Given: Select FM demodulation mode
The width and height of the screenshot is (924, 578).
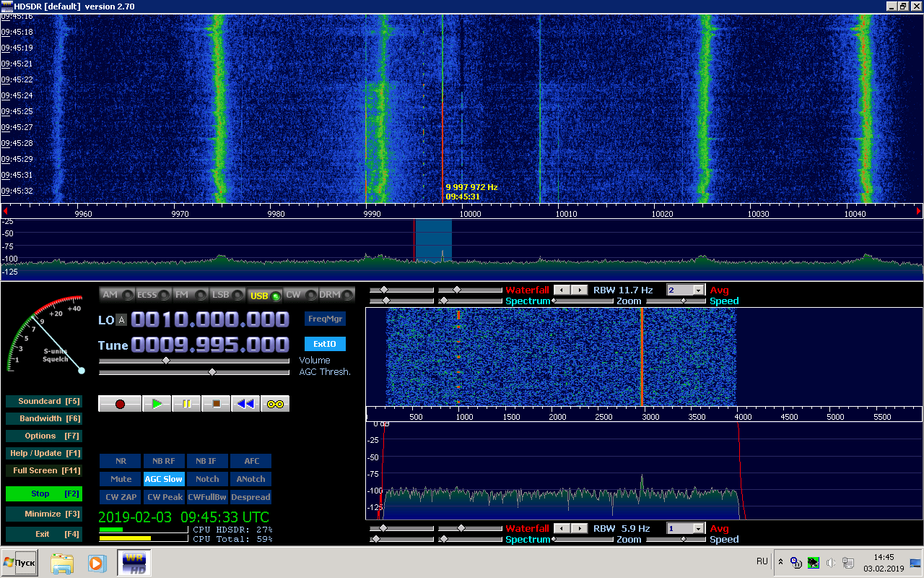Looking at the screenshot, I should point(191,295).
